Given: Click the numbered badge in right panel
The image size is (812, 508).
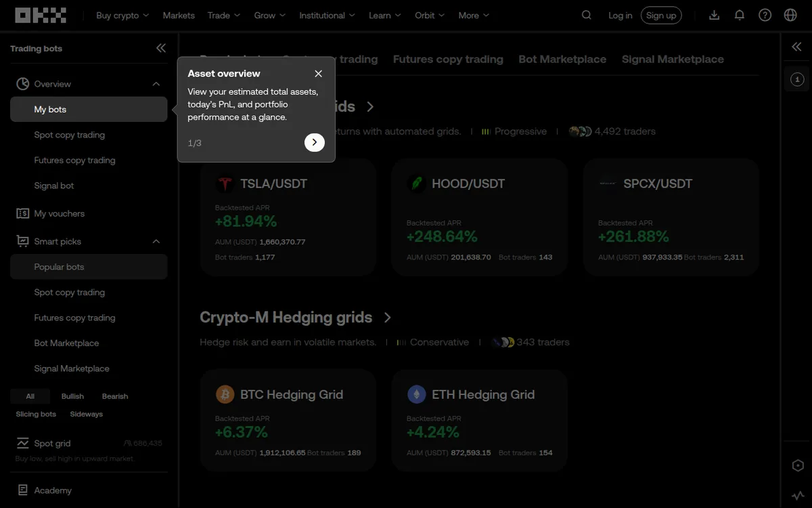Looking at the screenshot, I should click(x=797, y=79).
